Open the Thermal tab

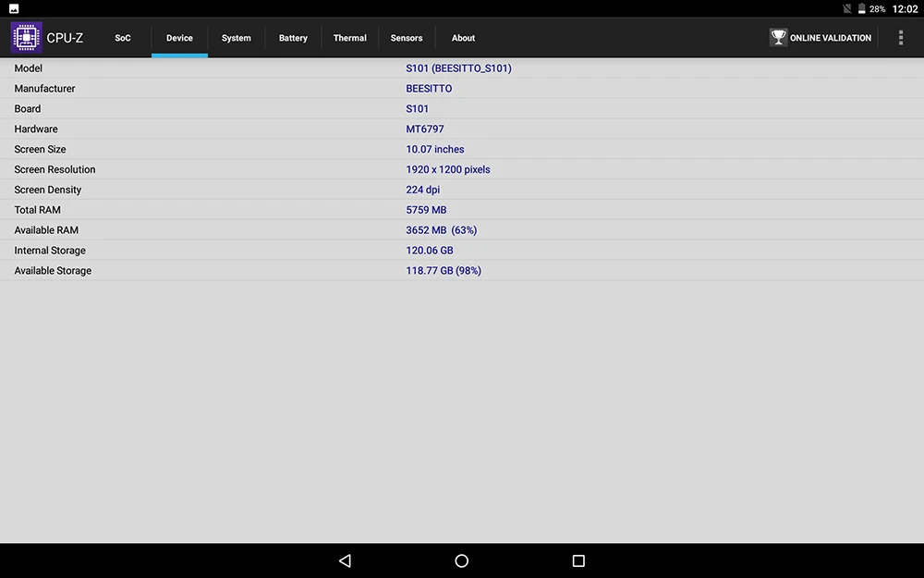pos(349,38)
